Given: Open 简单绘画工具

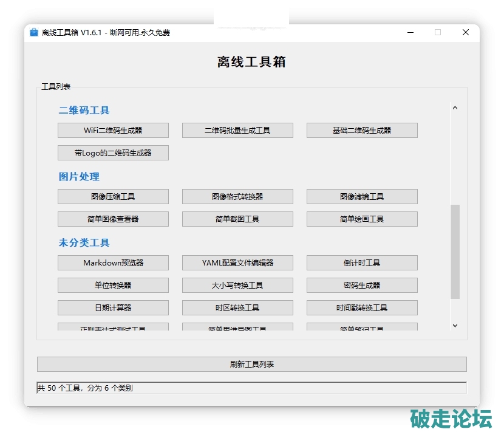Looking at the screenshot, I should click(x=362, y=219).
